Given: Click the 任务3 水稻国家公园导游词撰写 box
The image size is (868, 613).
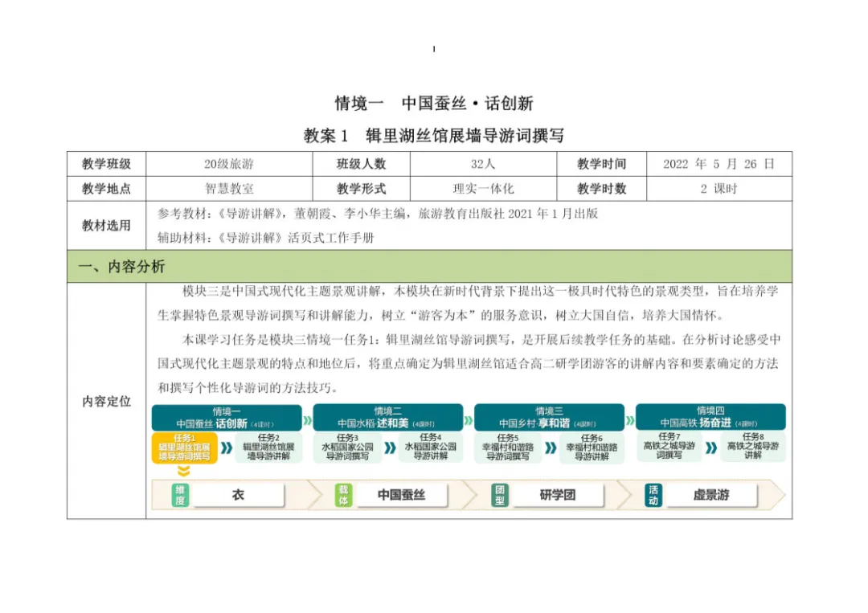Looking at the screenshot, I should tap(347, 447).
